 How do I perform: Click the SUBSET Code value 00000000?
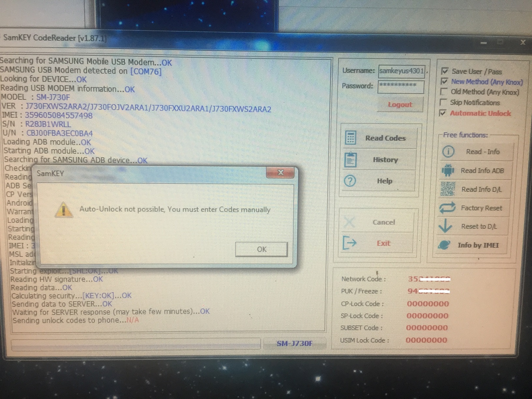coord(427,328)
